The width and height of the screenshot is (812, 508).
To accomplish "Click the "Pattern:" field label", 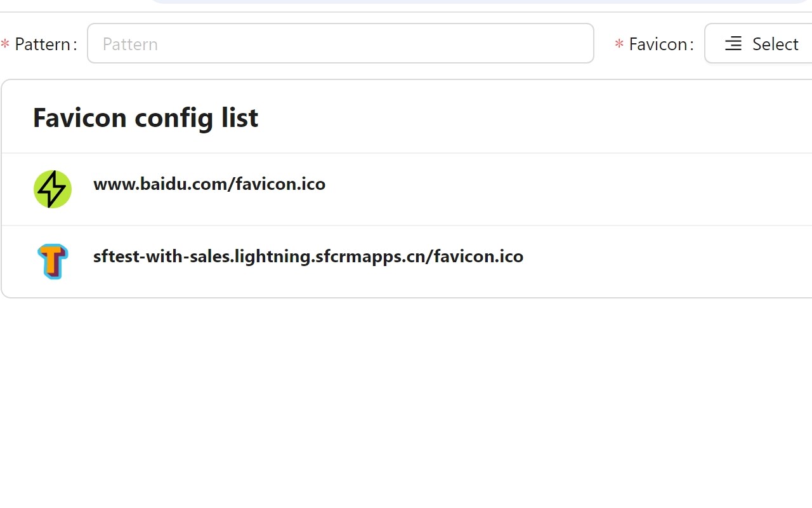I will pos(45,44).
